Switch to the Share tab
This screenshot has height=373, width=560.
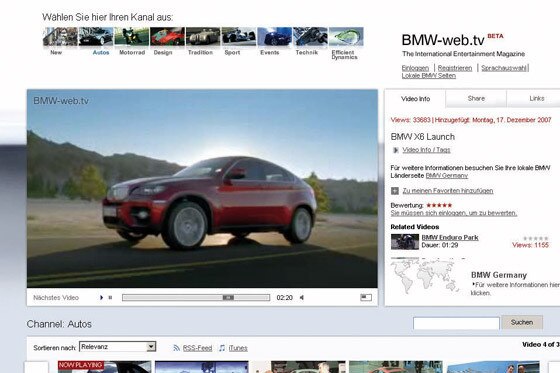click(x=476, y=98)
